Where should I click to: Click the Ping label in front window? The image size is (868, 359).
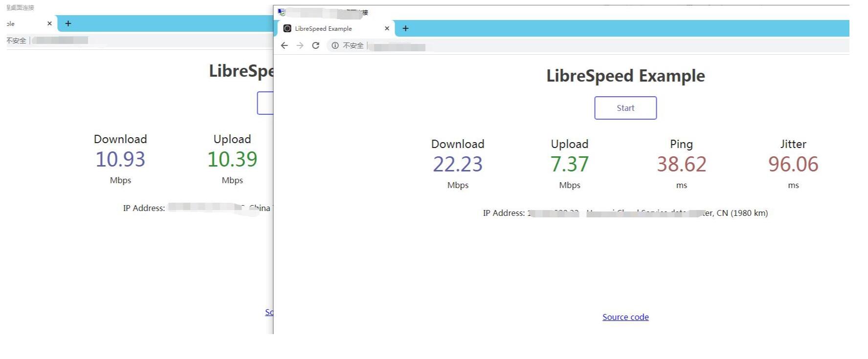(682, 144)
